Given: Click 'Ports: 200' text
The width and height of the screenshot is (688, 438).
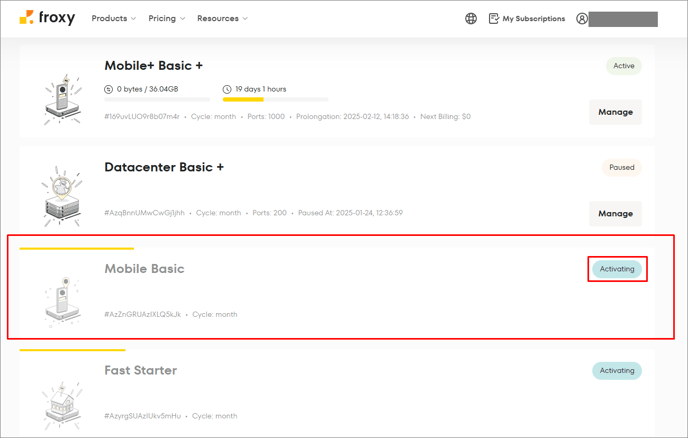Looking at the screenshot, I should pos(269,213).
